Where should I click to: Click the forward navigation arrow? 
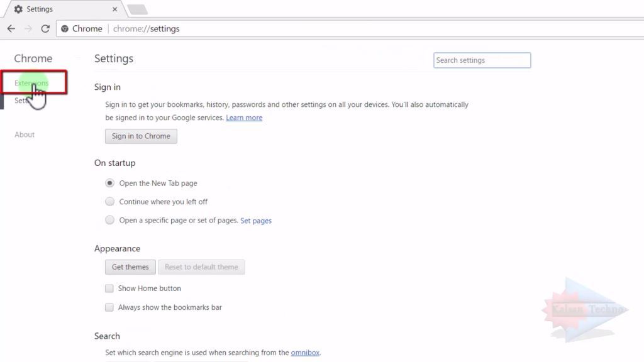coord(28,29)
